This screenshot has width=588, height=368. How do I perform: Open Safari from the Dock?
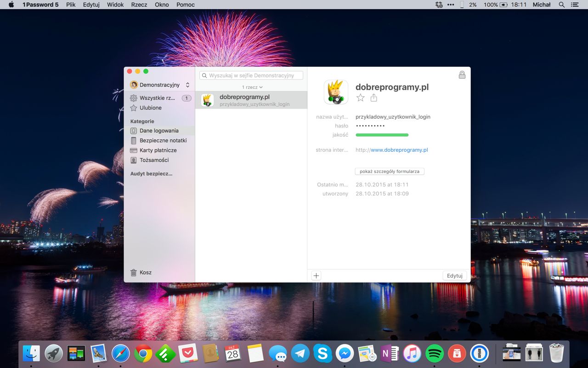coord(121,353)
